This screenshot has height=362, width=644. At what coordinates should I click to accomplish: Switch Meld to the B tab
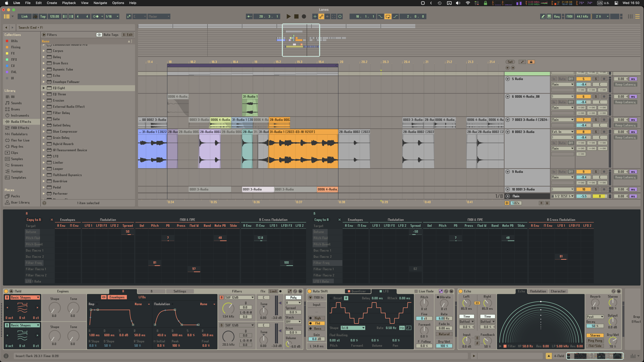point(151,291)
